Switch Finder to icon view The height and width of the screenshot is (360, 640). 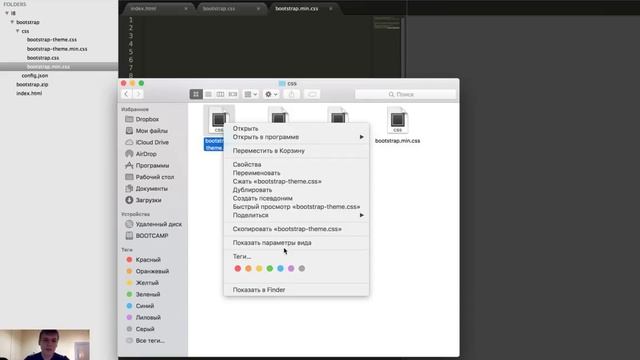click(196, 94)
